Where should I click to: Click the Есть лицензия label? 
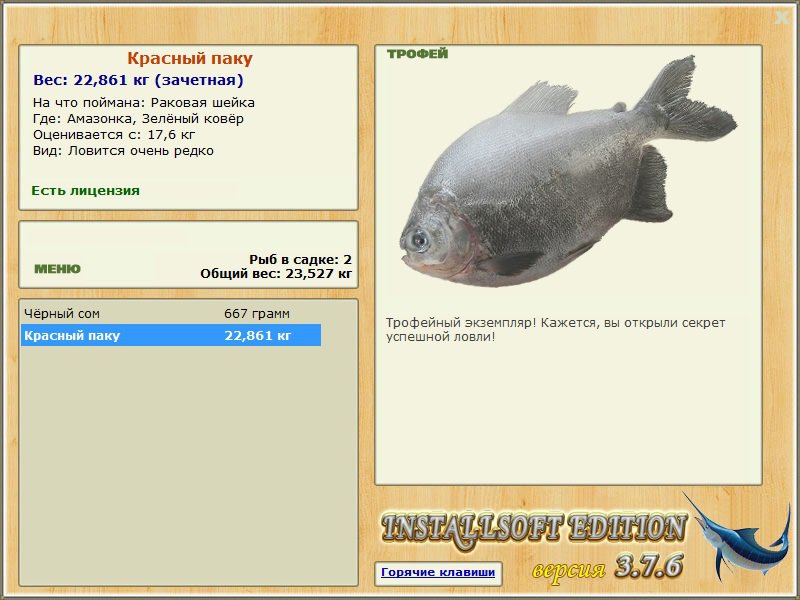click(86, 191)
